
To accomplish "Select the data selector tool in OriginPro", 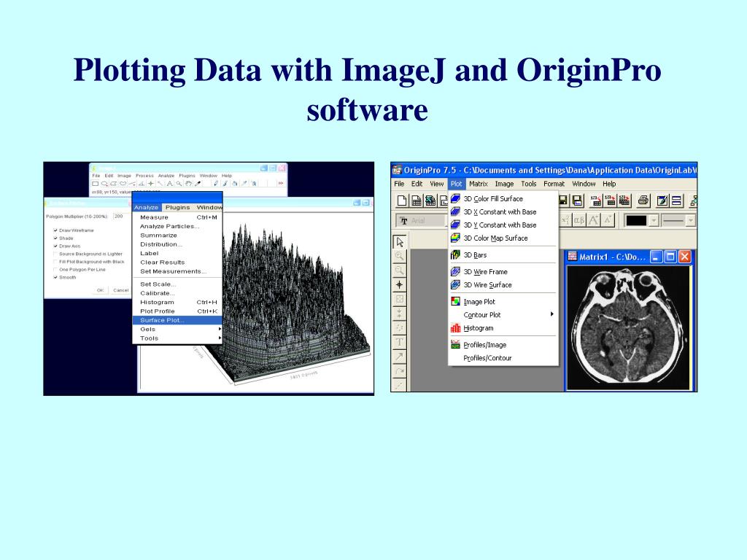I will [x=399, y=314].
